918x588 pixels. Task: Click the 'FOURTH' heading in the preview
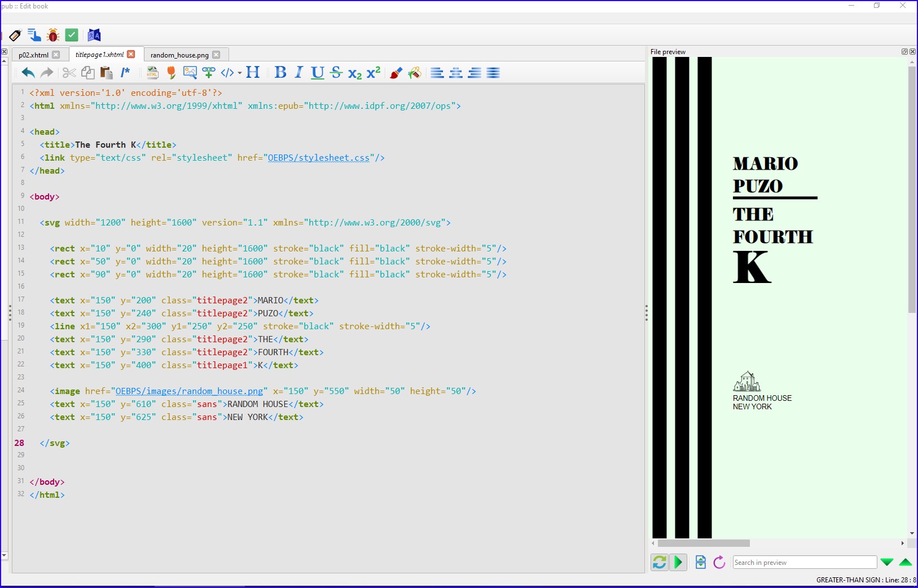tap(773, 237)
